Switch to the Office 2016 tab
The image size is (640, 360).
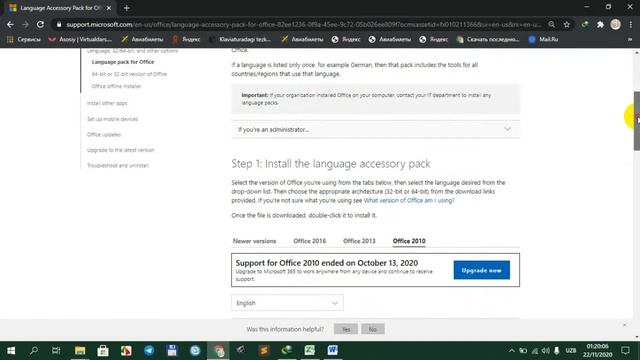coord(309,241)
